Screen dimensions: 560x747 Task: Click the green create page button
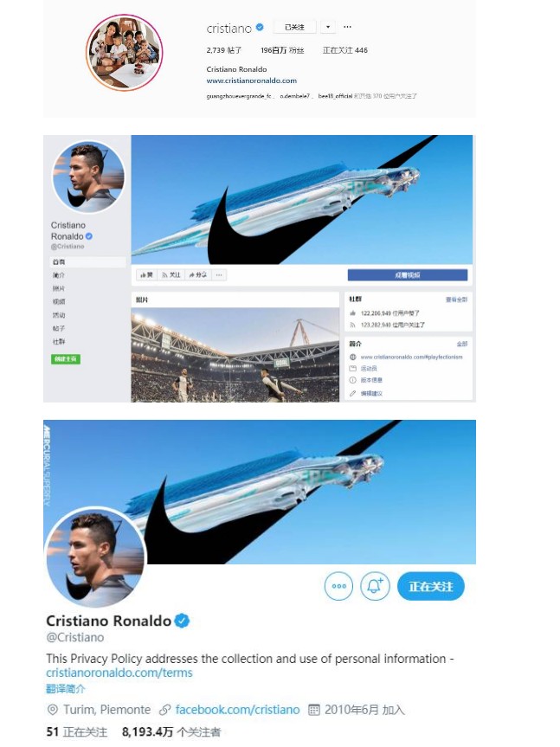[66, 358]
